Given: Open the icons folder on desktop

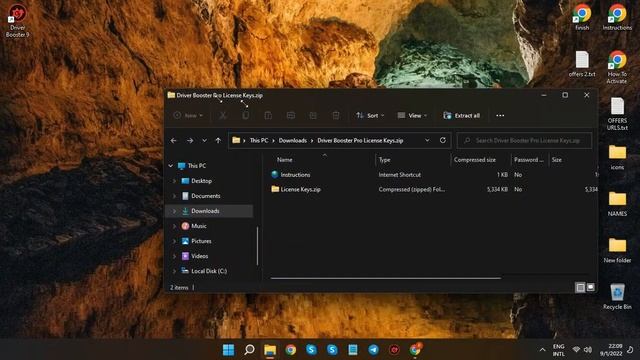Looking at the screenshot, I should [617, 158].
